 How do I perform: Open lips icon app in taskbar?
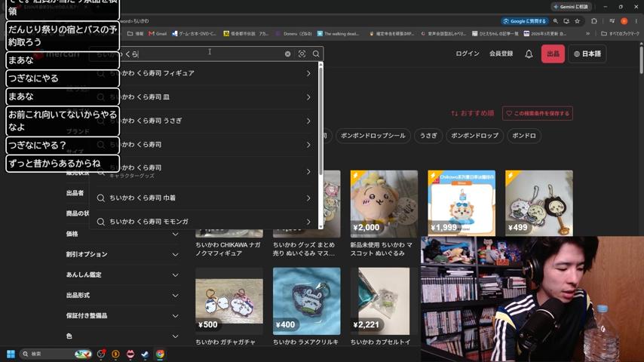point(130,354)
